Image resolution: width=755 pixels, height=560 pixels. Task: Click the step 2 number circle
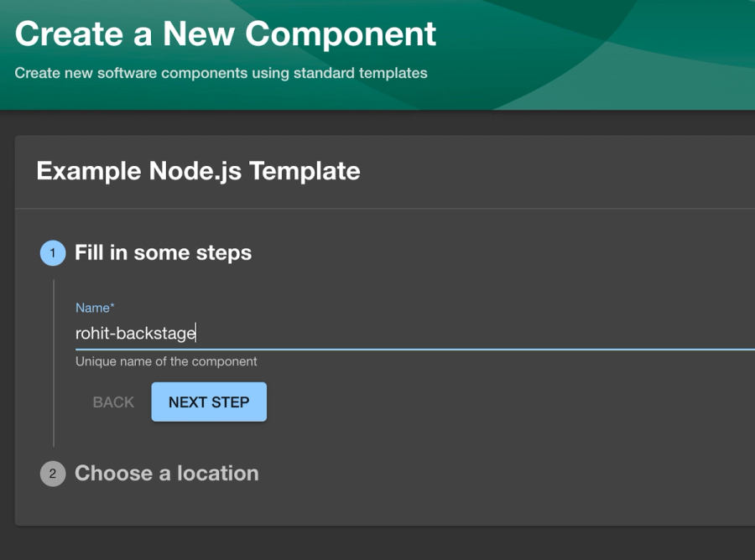point(53,474)
